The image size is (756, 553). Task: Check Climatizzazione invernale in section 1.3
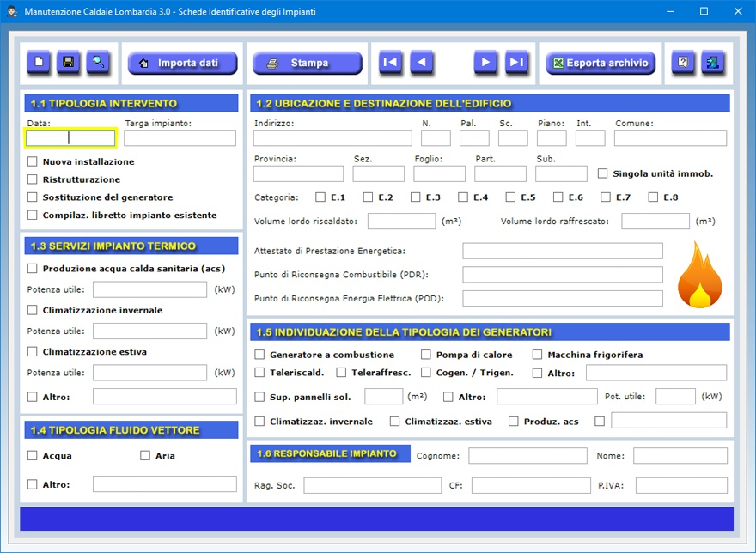click(33, 310)
